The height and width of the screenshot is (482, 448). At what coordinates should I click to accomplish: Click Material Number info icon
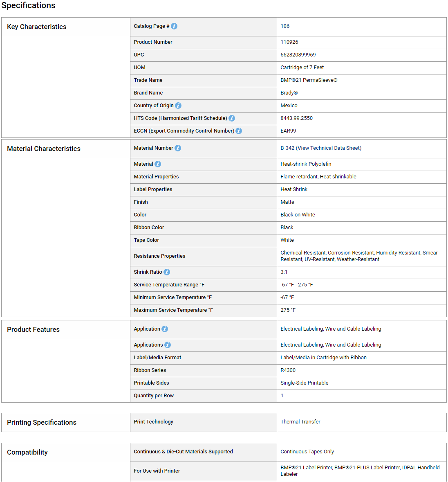[178, 148]
